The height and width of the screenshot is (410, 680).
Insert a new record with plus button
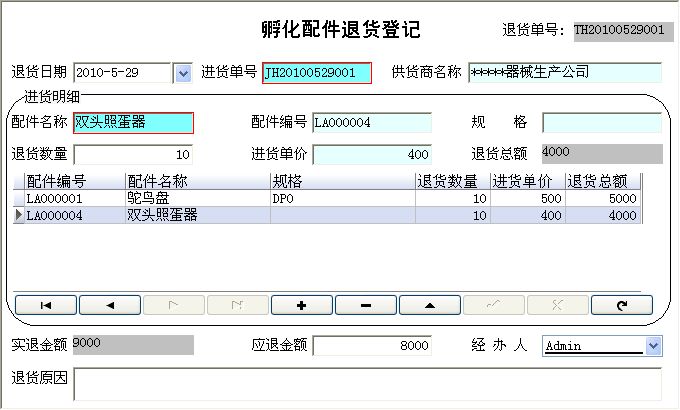click(x=302, y=305)
